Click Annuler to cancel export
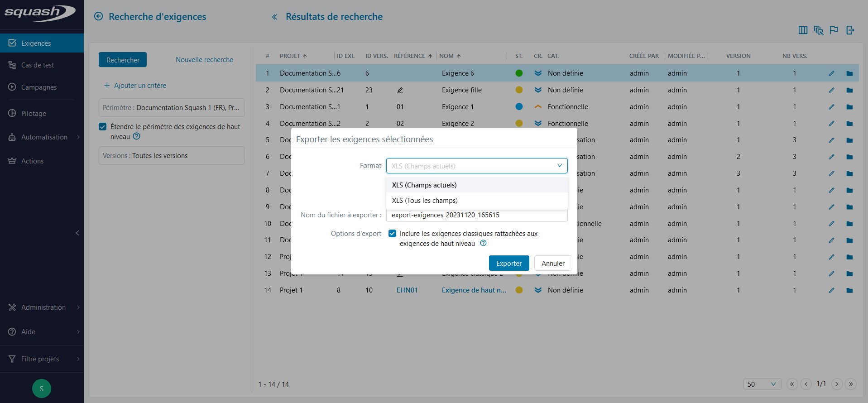 (553, 263)
